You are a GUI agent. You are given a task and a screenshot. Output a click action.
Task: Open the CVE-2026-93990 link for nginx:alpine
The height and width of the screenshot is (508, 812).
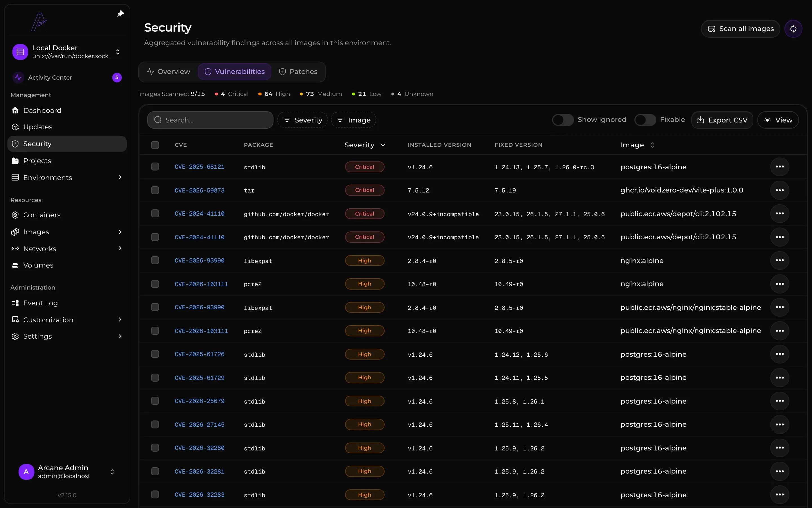(200, 260)
